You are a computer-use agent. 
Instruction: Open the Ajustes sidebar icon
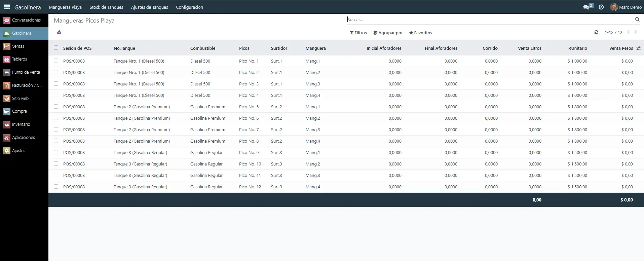[x=7, y=151]
